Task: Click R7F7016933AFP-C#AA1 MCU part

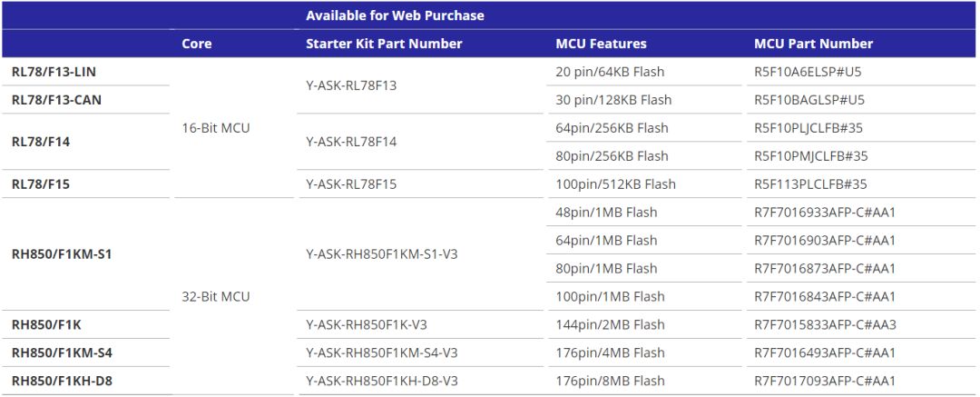Action: pyautogui.click(x=824, y=213)
